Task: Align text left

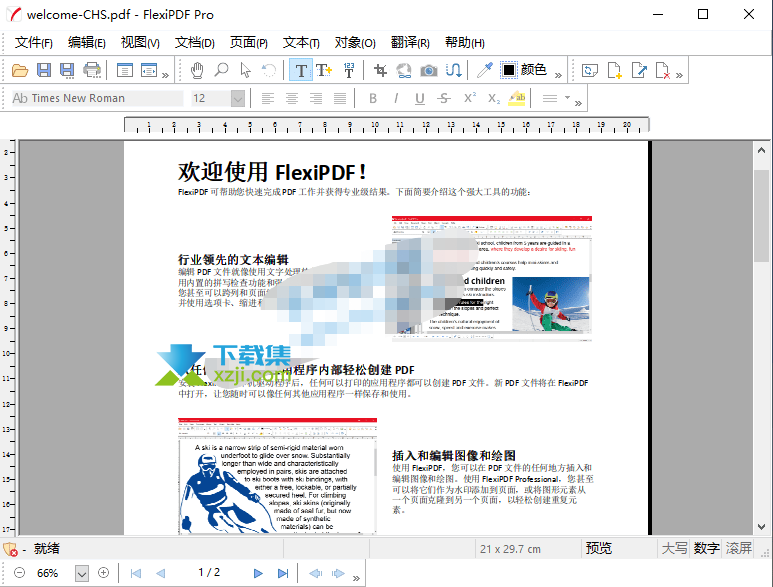Action: tap(268, 99)
